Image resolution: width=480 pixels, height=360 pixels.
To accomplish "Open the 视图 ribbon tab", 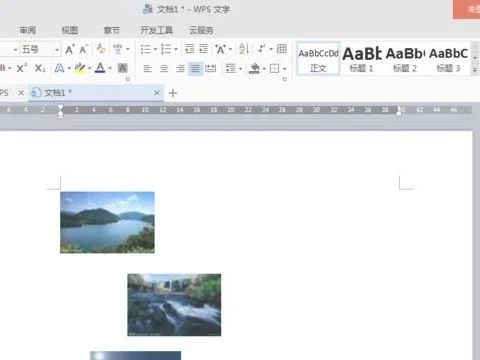I will pyautogui.click(x=70, y=30).
